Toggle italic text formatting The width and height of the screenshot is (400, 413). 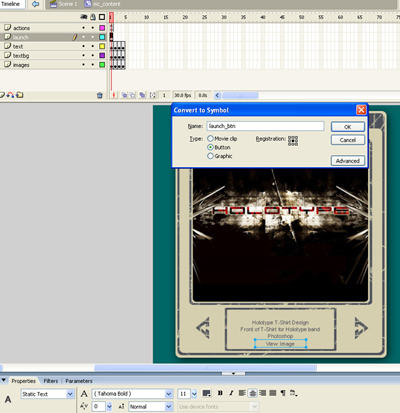[231, 393]
